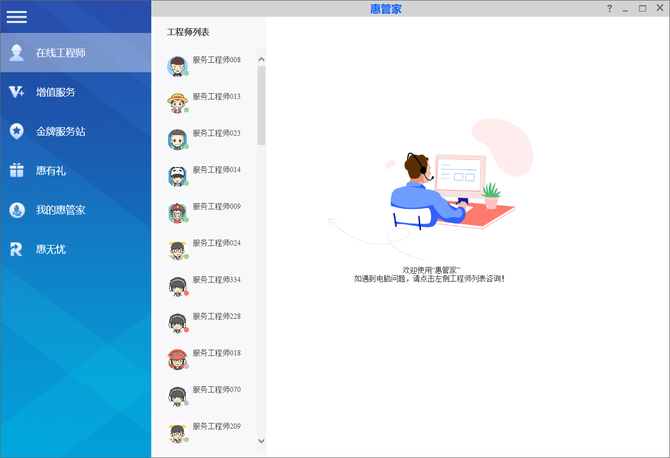Click avatar of 服务工程师008

177,66
